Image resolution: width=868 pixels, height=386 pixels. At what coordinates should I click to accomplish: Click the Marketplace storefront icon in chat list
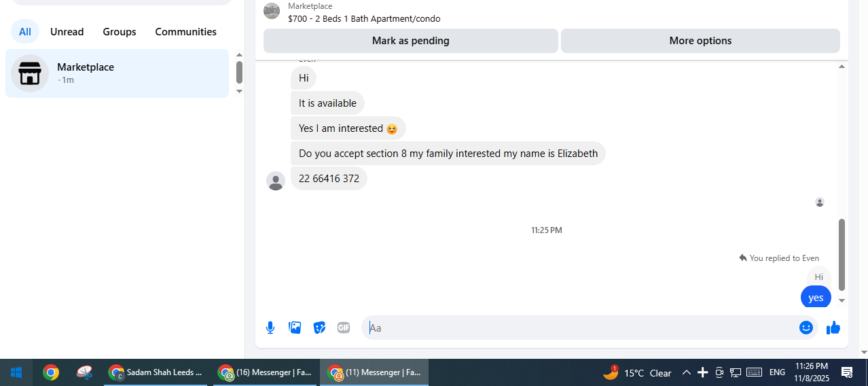click(x=30, y=73)
